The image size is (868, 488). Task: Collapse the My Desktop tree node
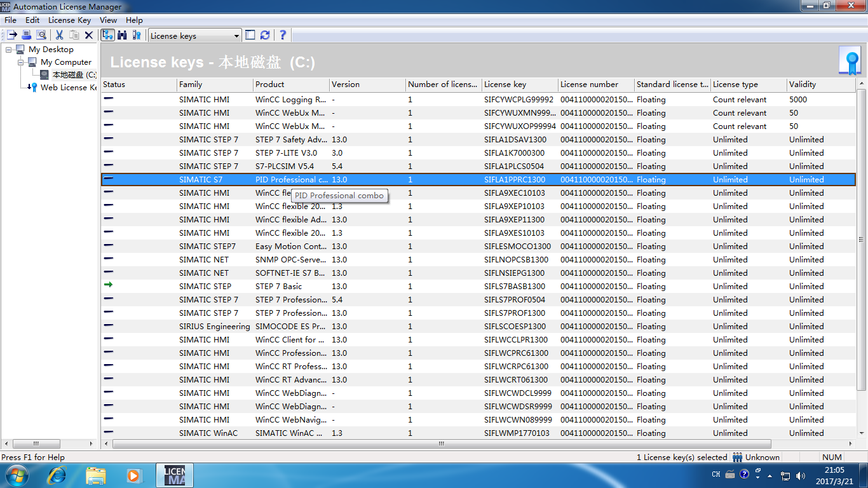click(x=9, y=50)
